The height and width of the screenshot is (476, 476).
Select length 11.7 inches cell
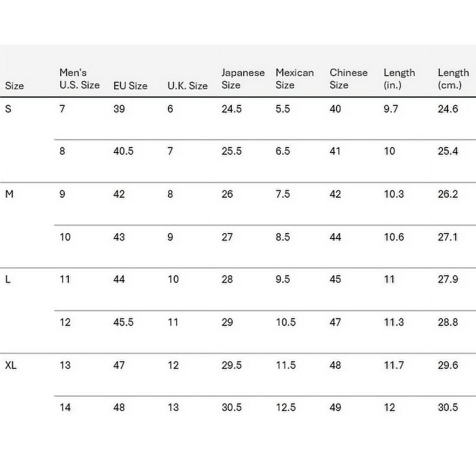click(394, 365)
